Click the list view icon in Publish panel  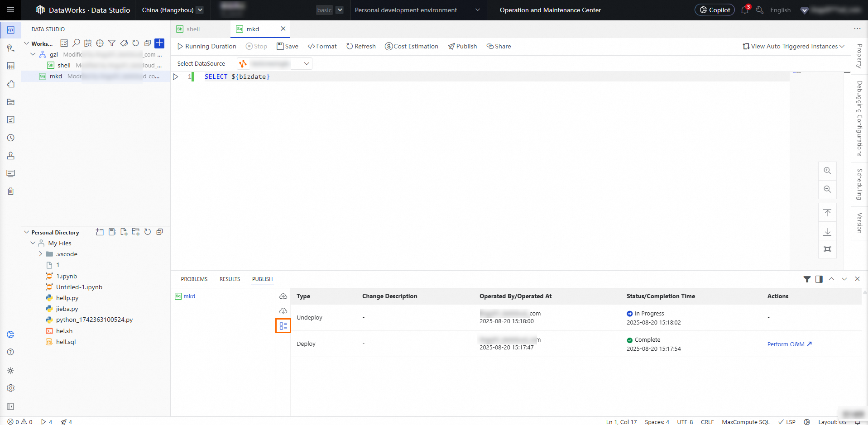coord(283,326)
